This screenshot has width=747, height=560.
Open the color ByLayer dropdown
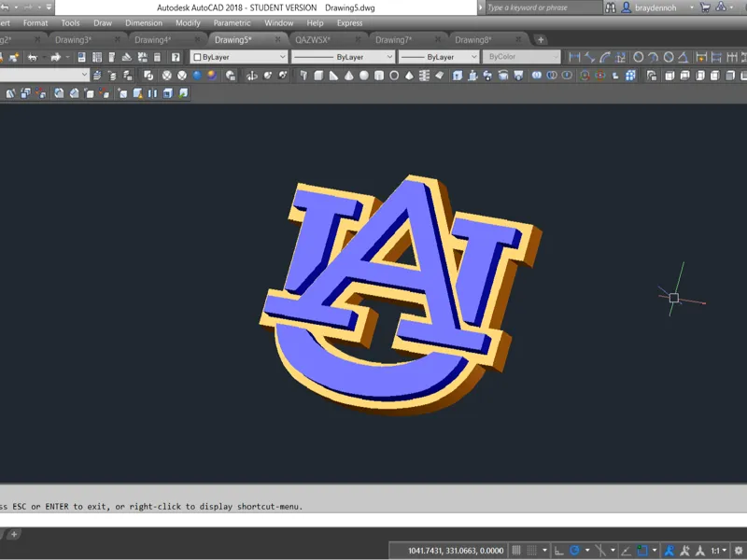coord(239,57)
